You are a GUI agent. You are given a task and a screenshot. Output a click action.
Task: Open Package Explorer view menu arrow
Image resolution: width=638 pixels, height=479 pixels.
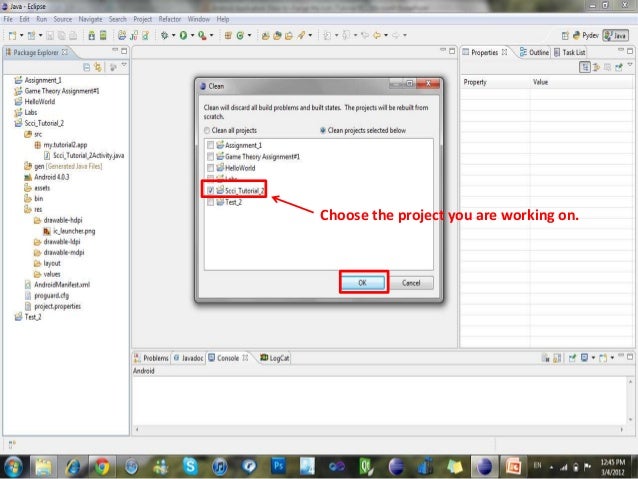(x=125, y=65)
